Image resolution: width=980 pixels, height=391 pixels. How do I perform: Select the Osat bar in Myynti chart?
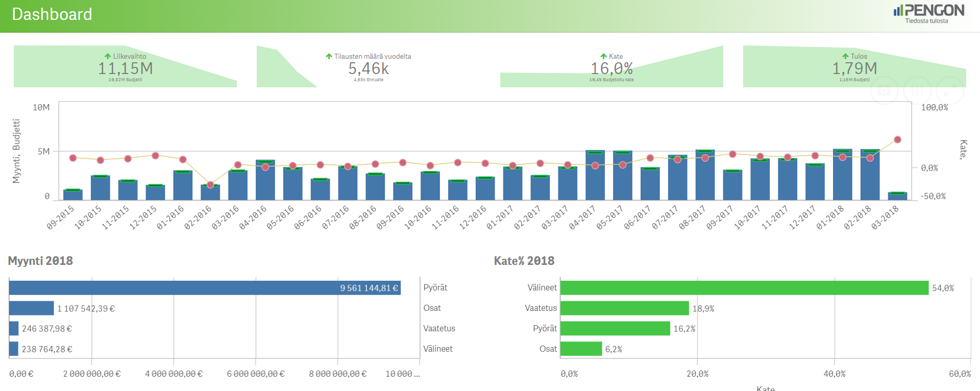point(31,308)
